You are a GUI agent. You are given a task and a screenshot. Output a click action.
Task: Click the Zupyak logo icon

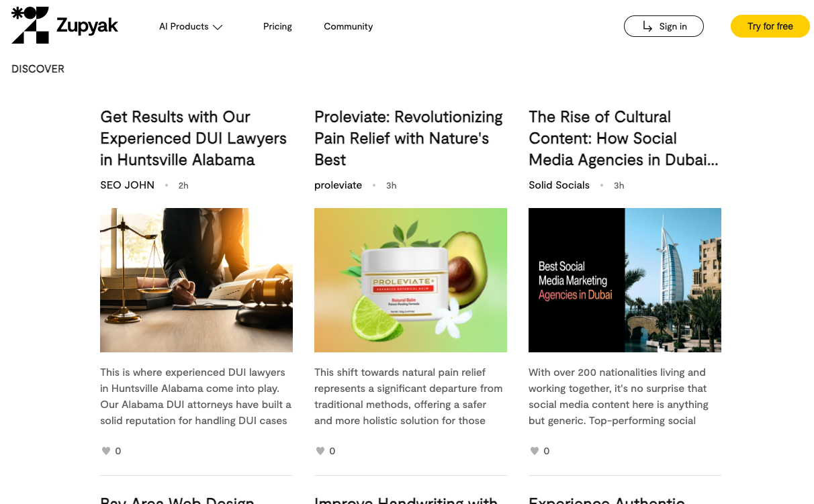click(x=30, y=26)
